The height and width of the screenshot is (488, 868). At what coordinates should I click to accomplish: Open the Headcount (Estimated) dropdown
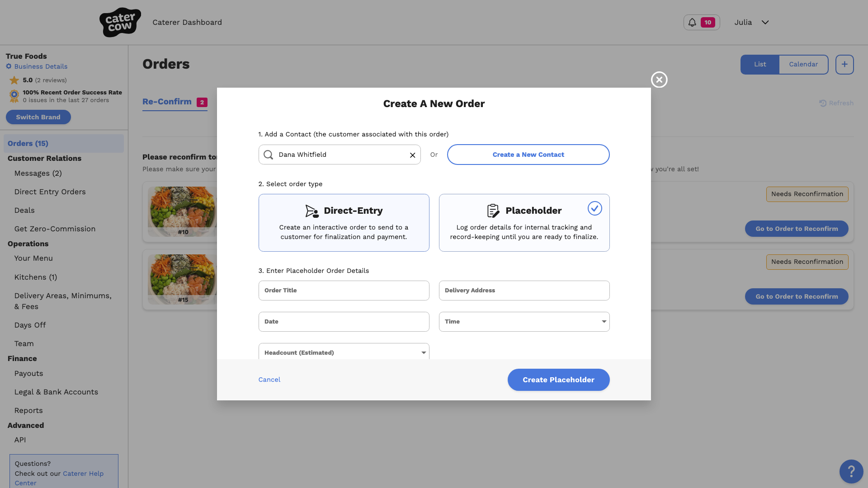tap(344, 352)
